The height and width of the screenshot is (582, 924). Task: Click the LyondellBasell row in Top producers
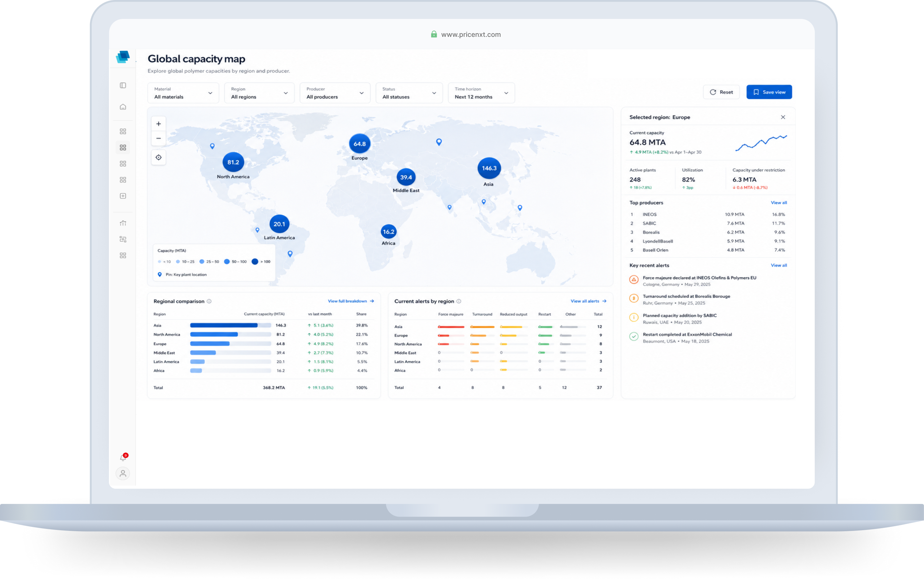coord(708,241)
